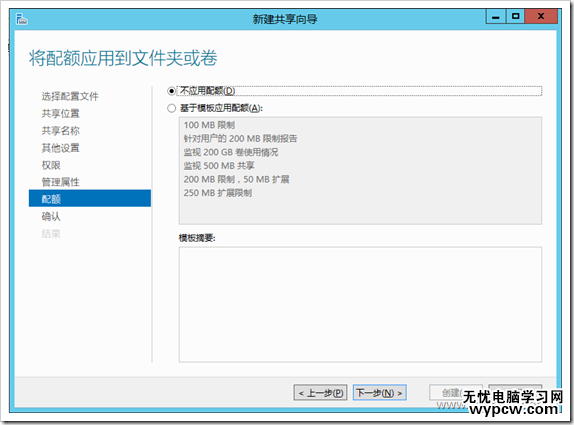574x425 pixels.
Task: Choose the 200 MB 限制, 50 MB 扩展 template
Action: click(x=236, y=179)
